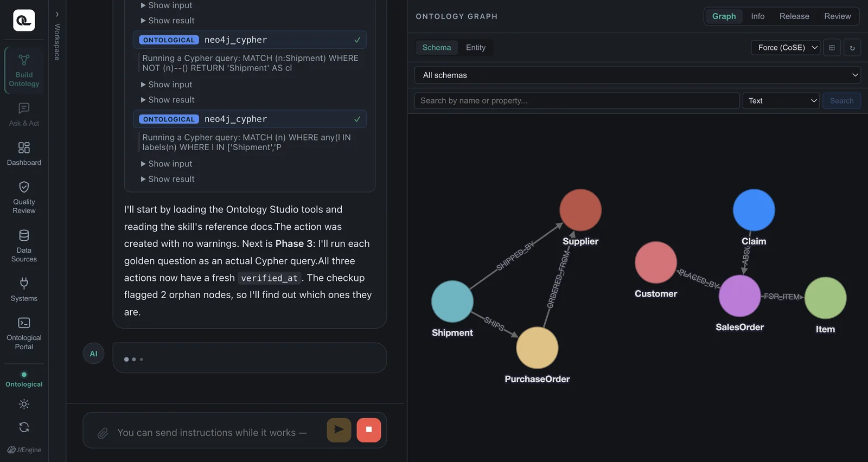Reload the ontology graph layout
The height and width of the screenshot is (462, 868).
click(x=852, y=48)
